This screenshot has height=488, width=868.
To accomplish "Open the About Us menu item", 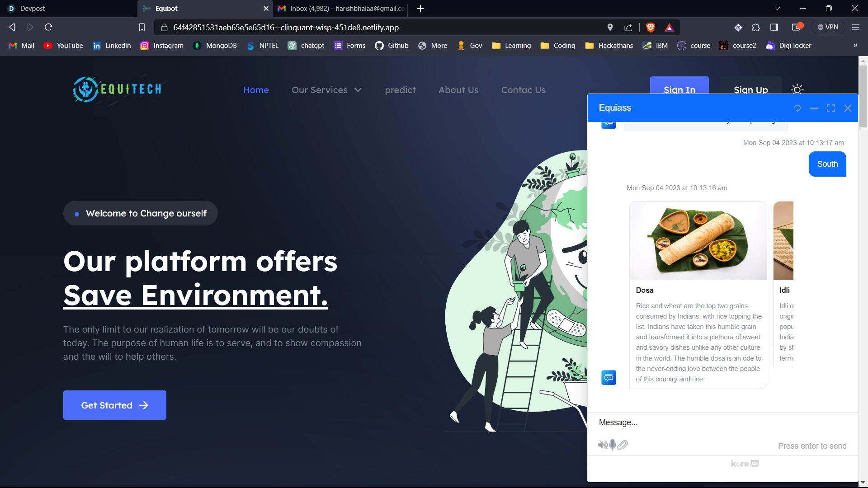I will tap(458, 90).
